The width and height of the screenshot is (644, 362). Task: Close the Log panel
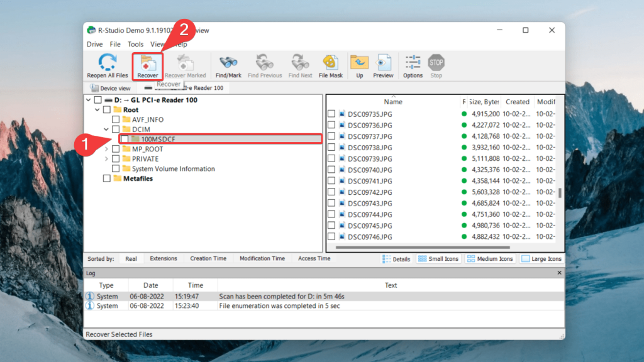559,273
